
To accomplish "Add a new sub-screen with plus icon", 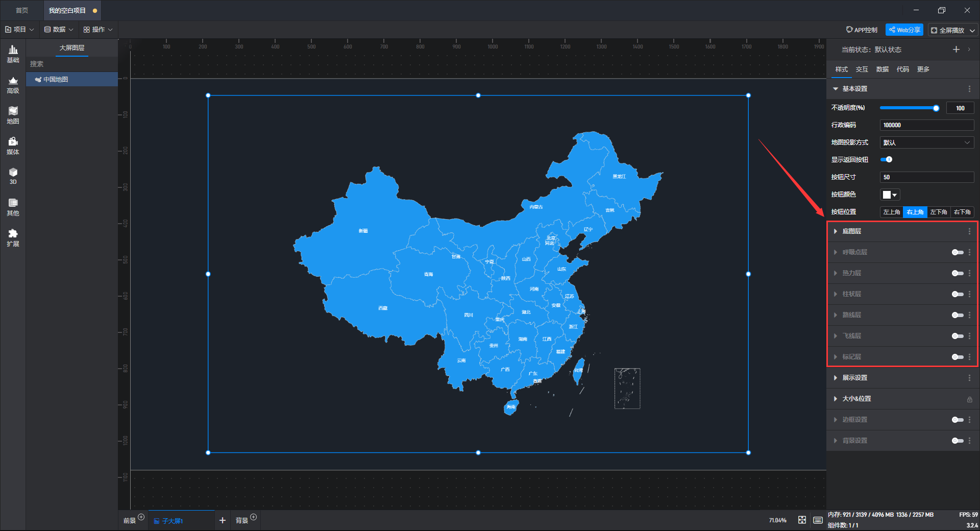I will (223, 520).
